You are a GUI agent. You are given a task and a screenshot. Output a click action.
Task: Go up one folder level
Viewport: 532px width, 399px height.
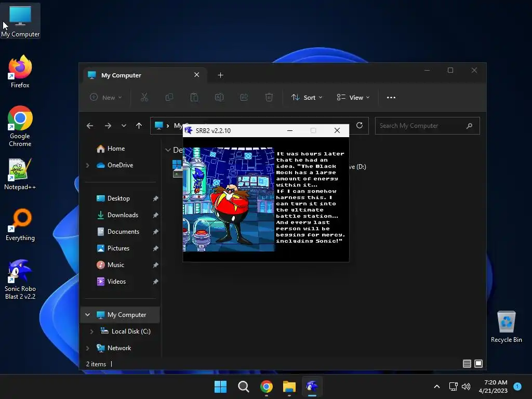point(139,126)
